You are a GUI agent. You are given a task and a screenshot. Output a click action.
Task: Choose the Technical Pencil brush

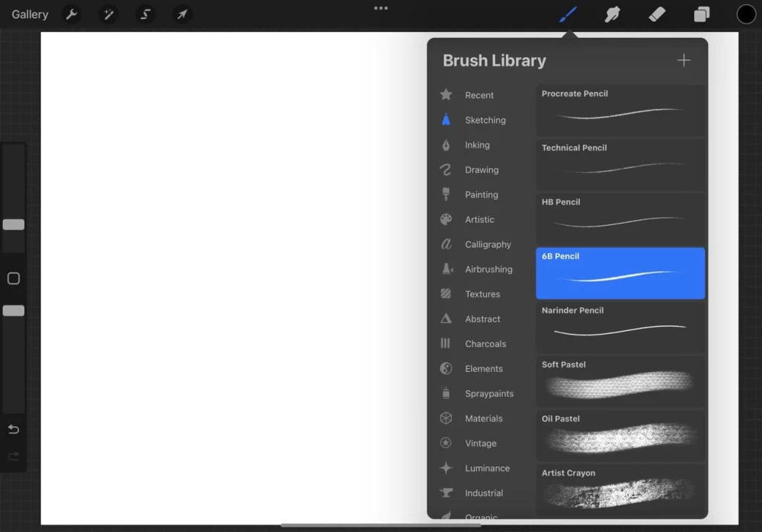[620, 165]
